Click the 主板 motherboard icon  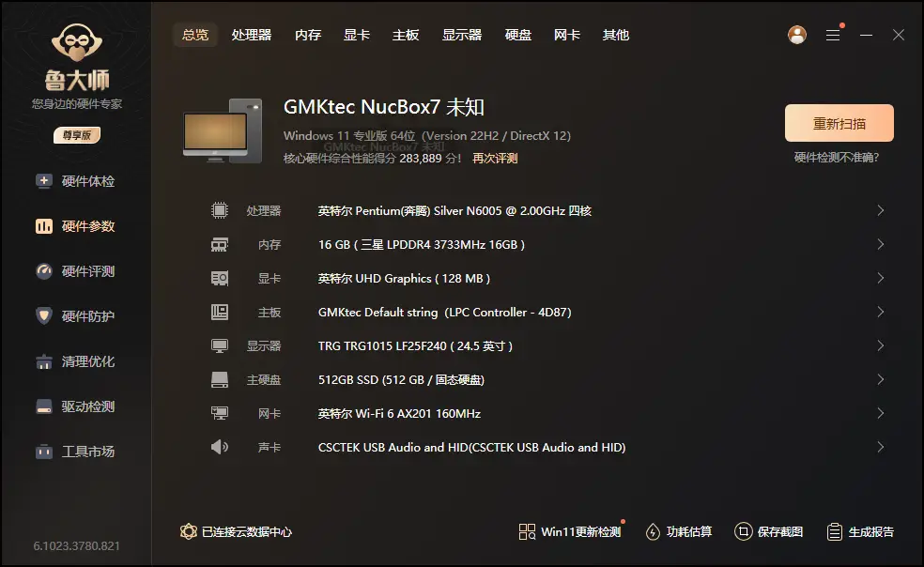coord(219,312)
